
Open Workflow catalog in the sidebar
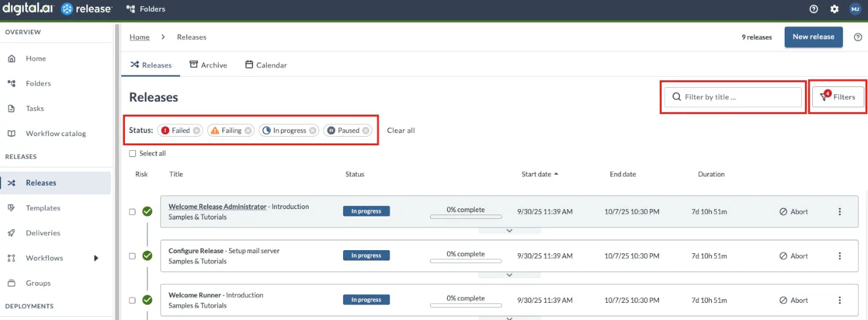(x=56, y=134)
